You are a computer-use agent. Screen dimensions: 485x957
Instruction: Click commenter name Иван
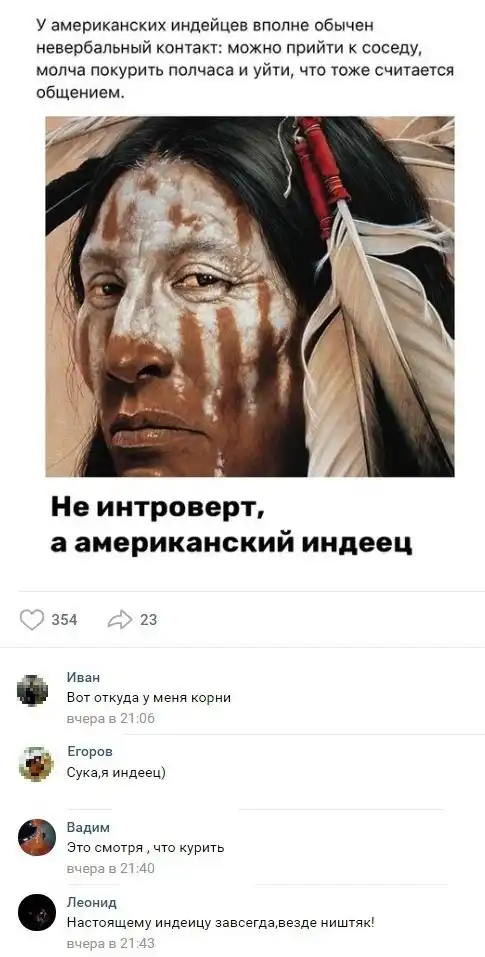tap(84, 677)
